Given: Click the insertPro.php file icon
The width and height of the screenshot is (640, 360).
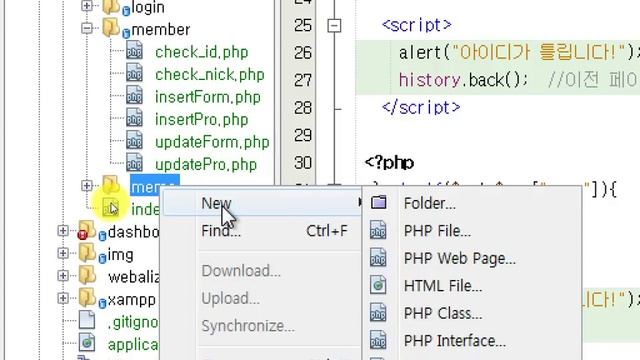Looking at the screenshot, I should pos(134,118).
